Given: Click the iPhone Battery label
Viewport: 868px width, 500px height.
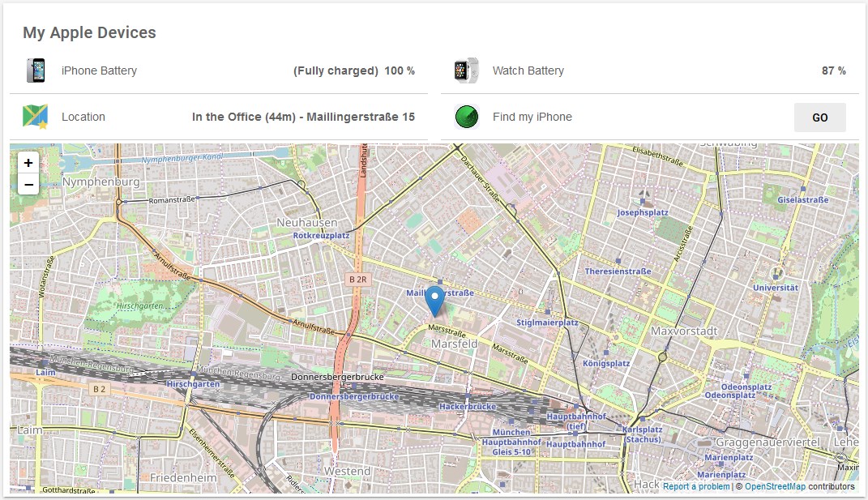Looking at the screenshot, I should (x=98, y=71).
